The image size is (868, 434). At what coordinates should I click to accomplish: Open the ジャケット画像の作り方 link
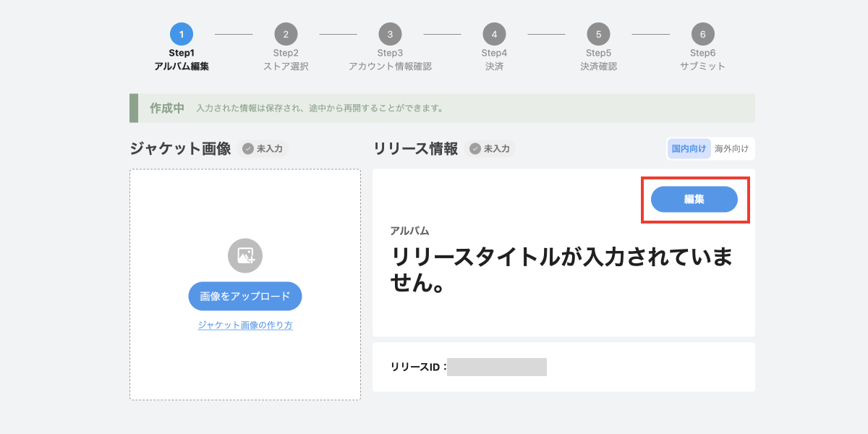245,325
